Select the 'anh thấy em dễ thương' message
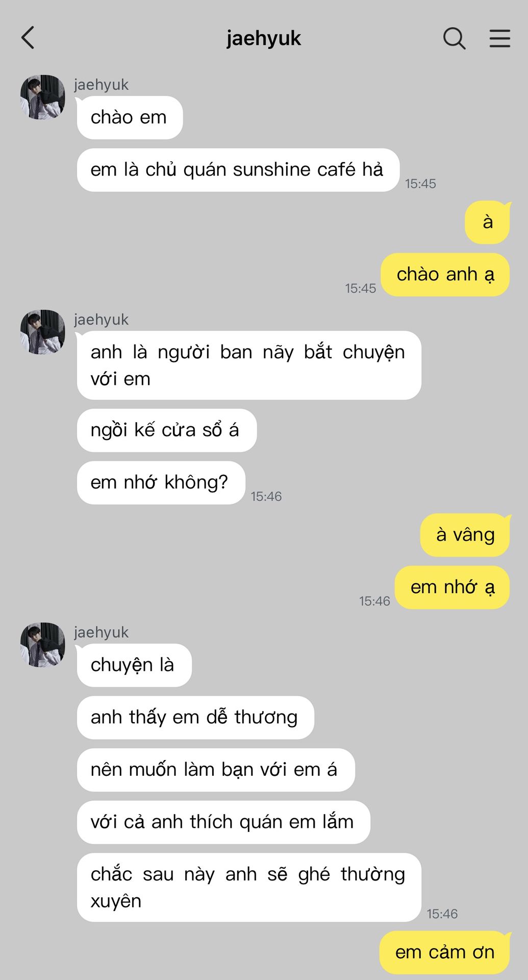The image size is (528, 980). click(x=195, y=718)
